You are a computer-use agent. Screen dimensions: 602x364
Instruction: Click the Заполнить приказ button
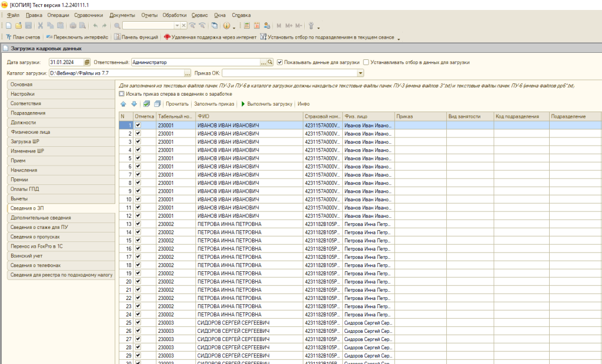point(214,104)
